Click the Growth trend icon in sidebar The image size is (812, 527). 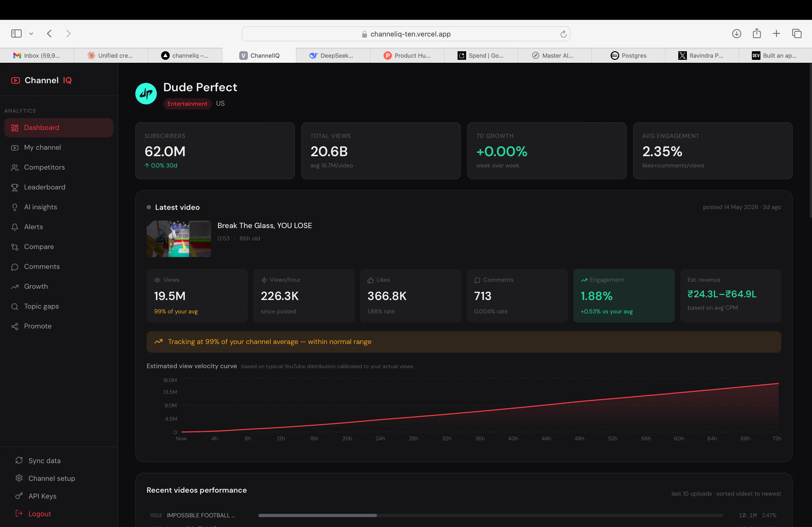coord(15,287)
